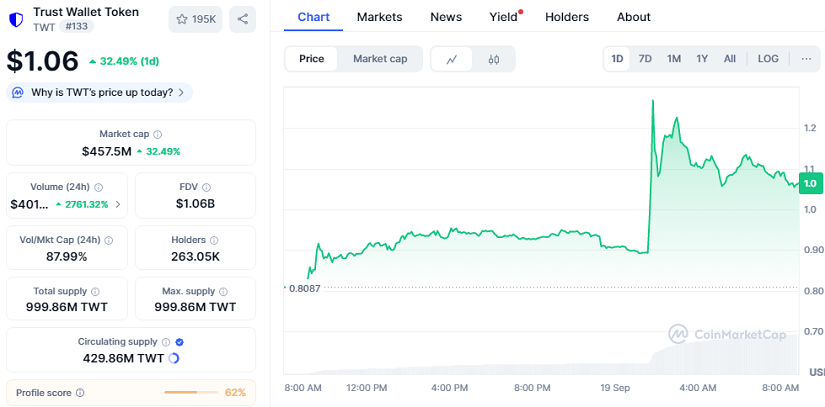Open the Yield tab

click(505, 17)
